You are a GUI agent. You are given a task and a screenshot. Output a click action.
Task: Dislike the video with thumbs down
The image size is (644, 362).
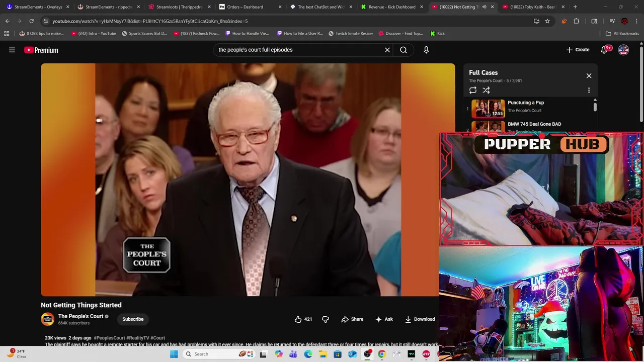point(326,319)
